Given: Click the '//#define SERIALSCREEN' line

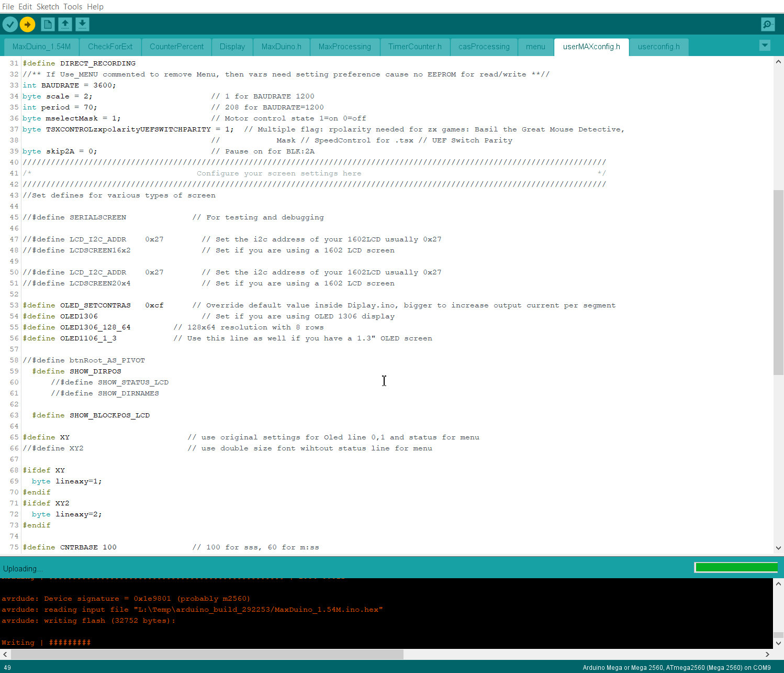Looking at the screenshot, I should [x=74, y=217].
